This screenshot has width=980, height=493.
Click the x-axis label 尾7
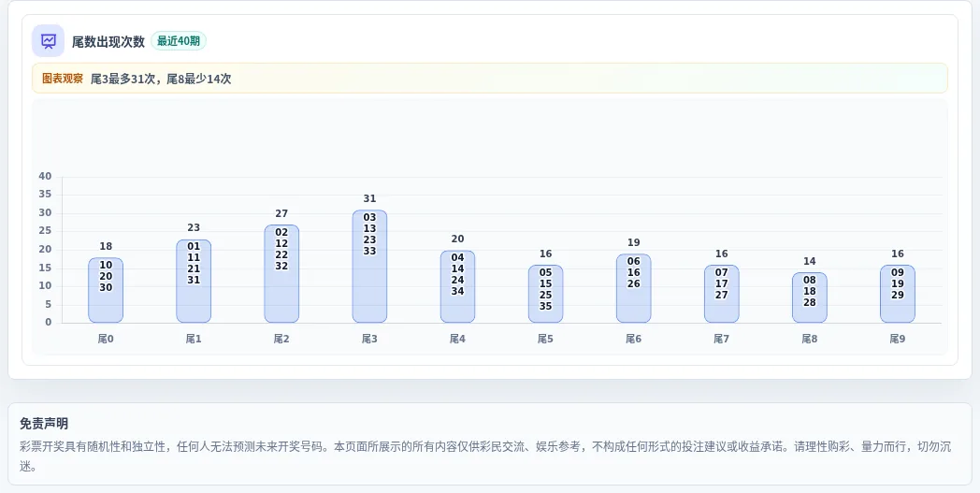[x=722, y=339]
